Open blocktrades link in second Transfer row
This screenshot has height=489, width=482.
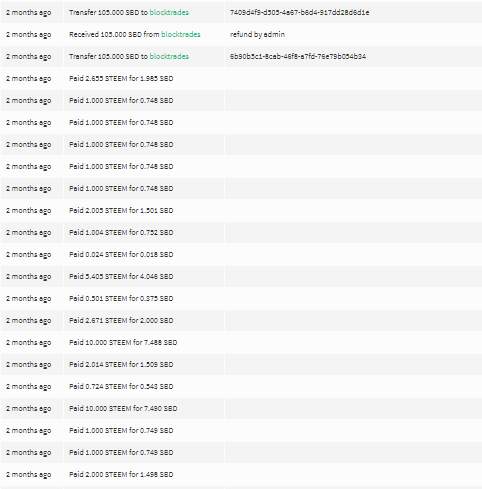coord(169,57)
